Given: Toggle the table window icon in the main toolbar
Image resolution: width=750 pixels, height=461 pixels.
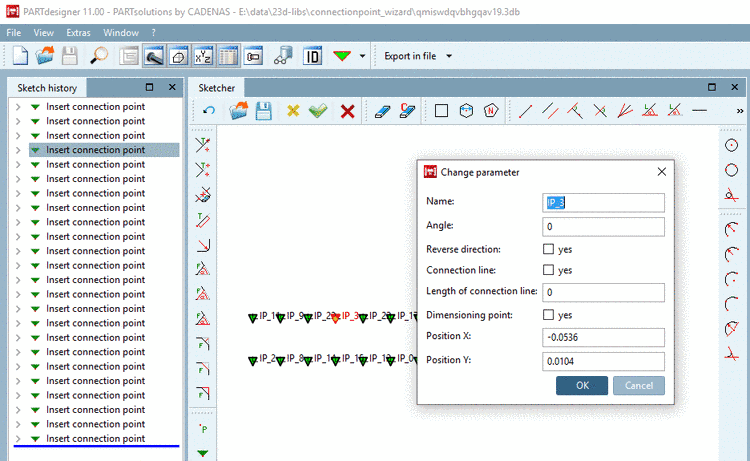Looking at the screenshot, I should 228,56.
